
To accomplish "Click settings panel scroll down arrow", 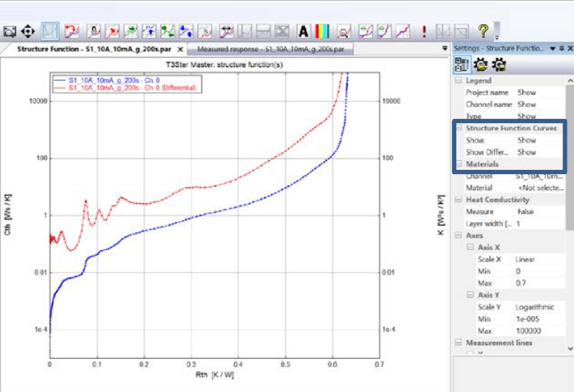I will tap(570, 348).
